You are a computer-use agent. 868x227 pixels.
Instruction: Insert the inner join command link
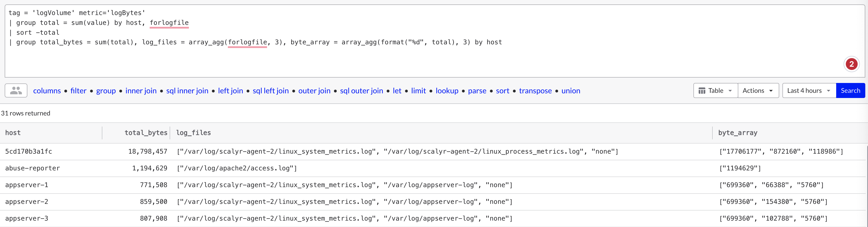click(141, 91)
